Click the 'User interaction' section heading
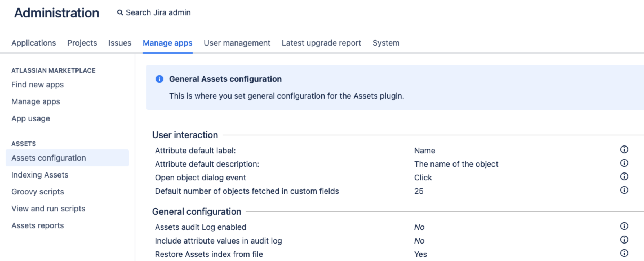 pos(185,135)
